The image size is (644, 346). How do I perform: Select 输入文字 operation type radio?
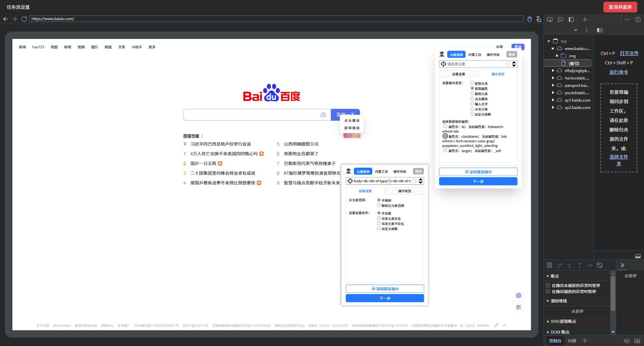click(472, 104)
